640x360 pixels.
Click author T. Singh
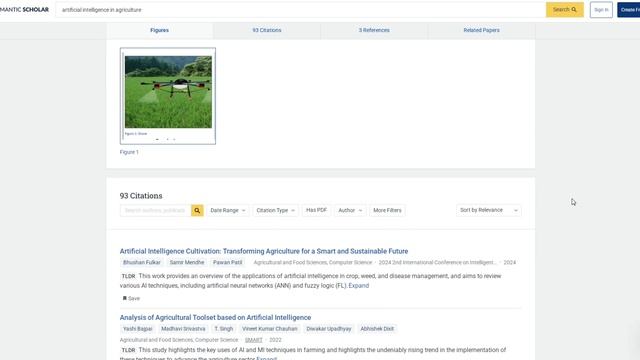point(224,329)
